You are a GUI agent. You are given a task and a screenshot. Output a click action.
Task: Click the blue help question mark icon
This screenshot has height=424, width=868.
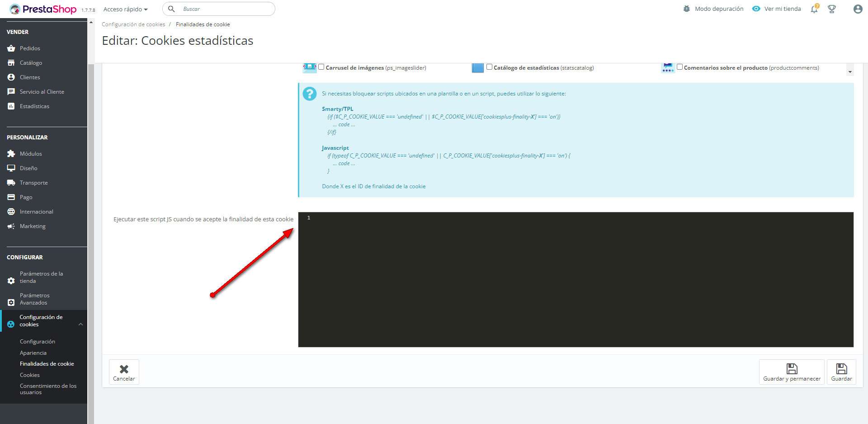point(310,94)
